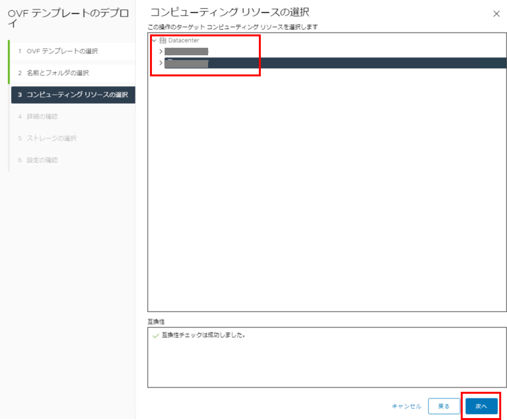Viewport: 507px width, 420px height.
Task: Select the highlighted dark host row
Action: tap(338, 63)
